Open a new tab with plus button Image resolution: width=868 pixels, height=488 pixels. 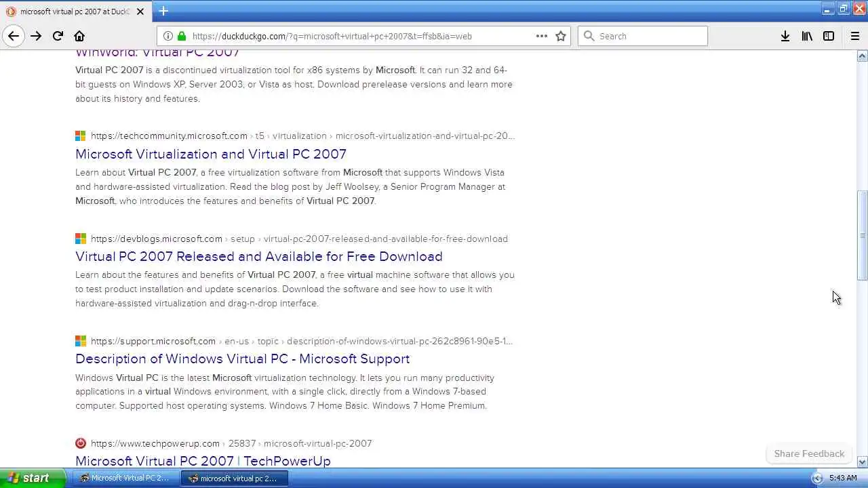click(x=163, y=11)
